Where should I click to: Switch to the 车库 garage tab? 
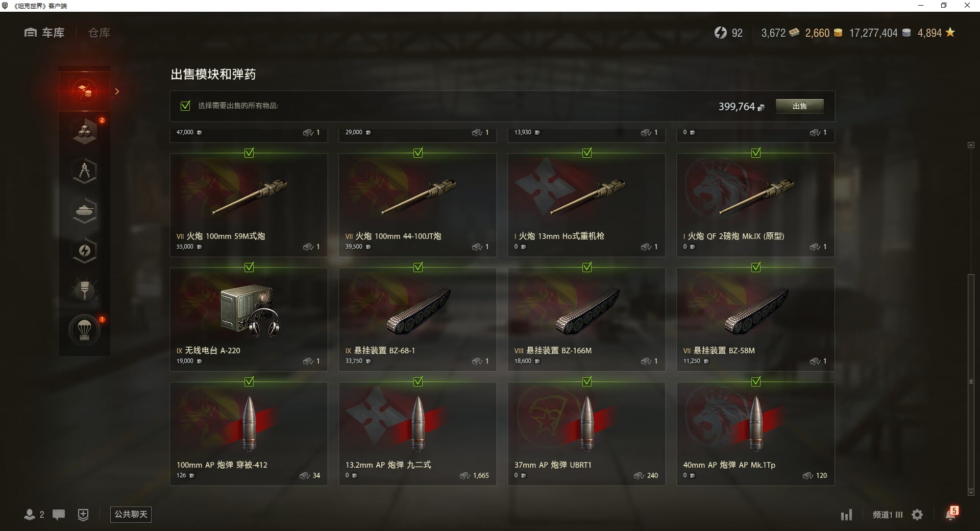[44, 33]
